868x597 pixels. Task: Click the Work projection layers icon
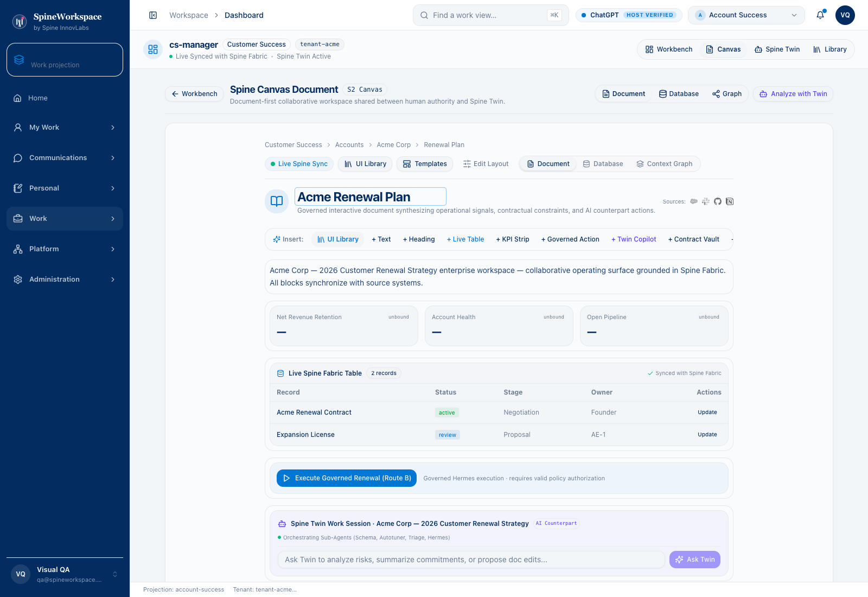point(19,60)
